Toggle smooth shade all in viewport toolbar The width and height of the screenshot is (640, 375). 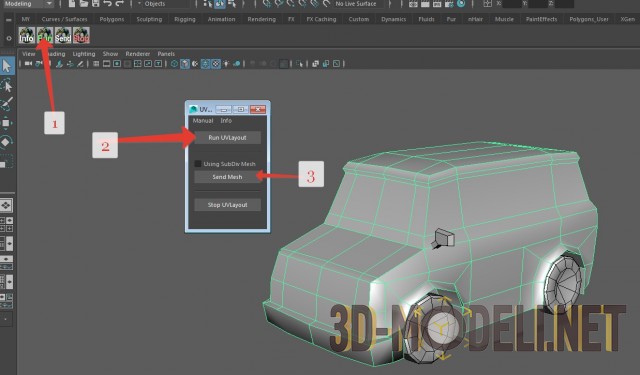(x=185, y=64)
